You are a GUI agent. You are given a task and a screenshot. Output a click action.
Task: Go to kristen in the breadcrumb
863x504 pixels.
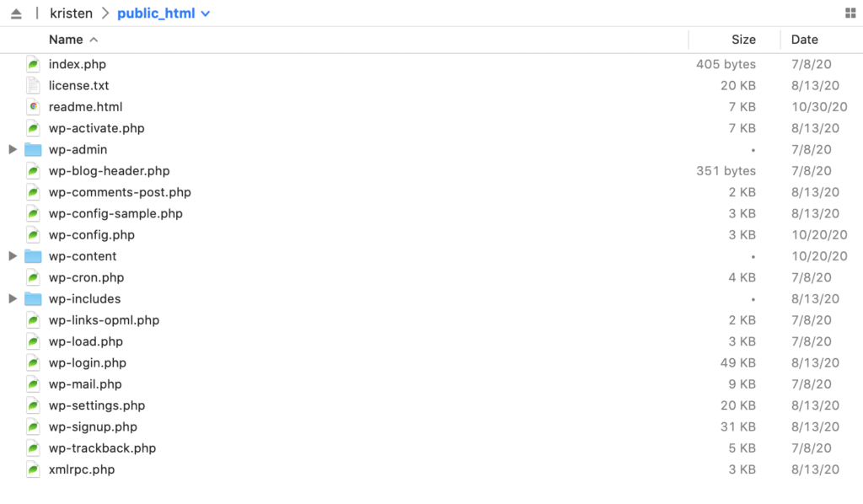(x=71, y=13)
